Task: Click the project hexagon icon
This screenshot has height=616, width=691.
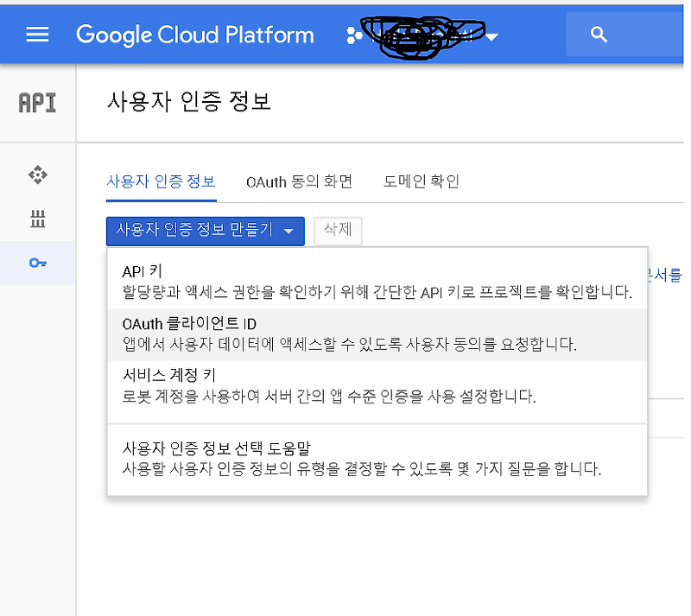Action: 354,35
